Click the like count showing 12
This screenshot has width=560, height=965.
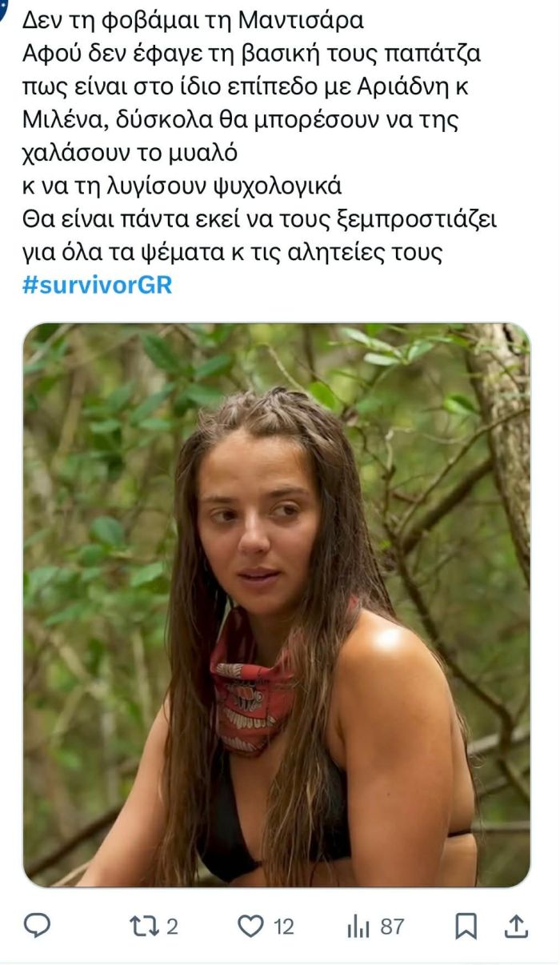pos(283,927)
